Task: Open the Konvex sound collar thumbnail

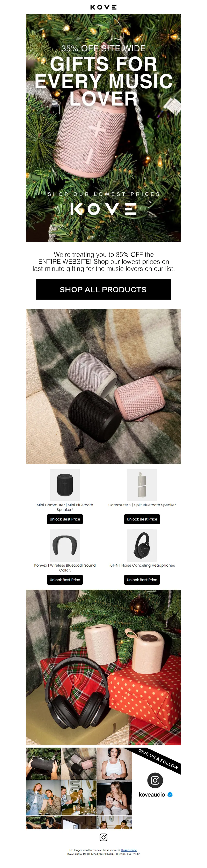Action: pos(65,545)
